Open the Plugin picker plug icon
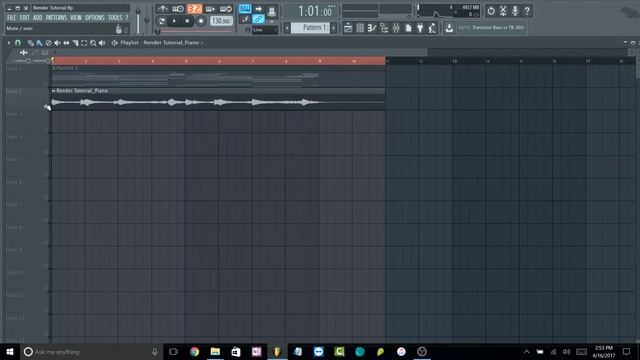 [420, 28]
